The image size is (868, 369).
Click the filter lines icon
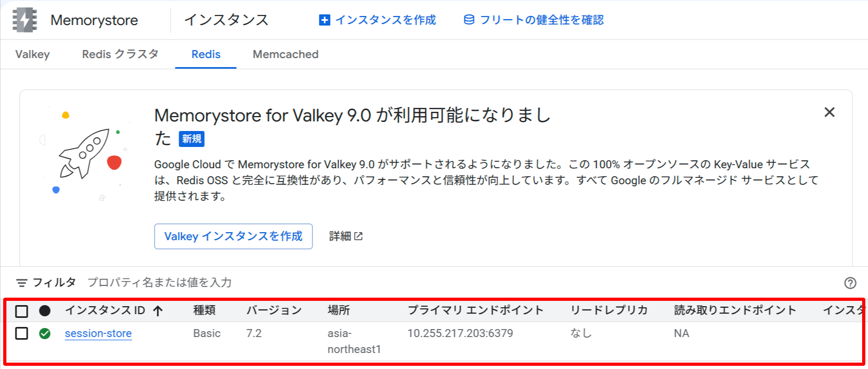(22, 282)
